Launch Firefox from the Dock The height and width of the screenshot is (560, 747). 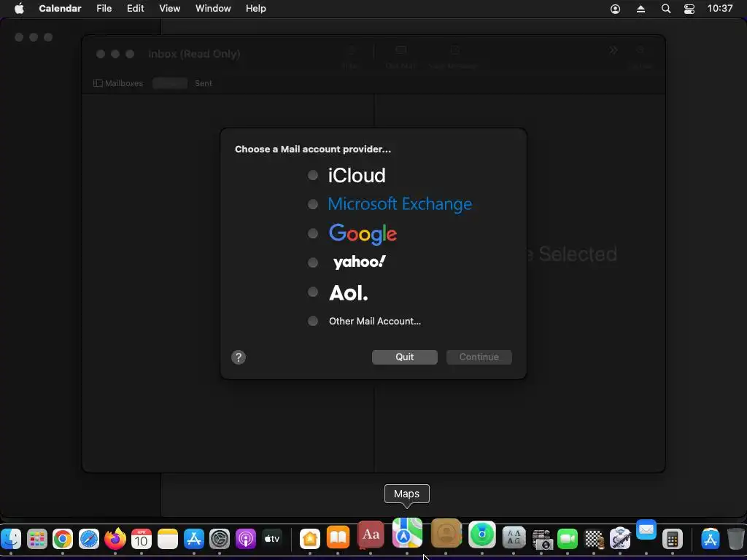pos(115,539)
